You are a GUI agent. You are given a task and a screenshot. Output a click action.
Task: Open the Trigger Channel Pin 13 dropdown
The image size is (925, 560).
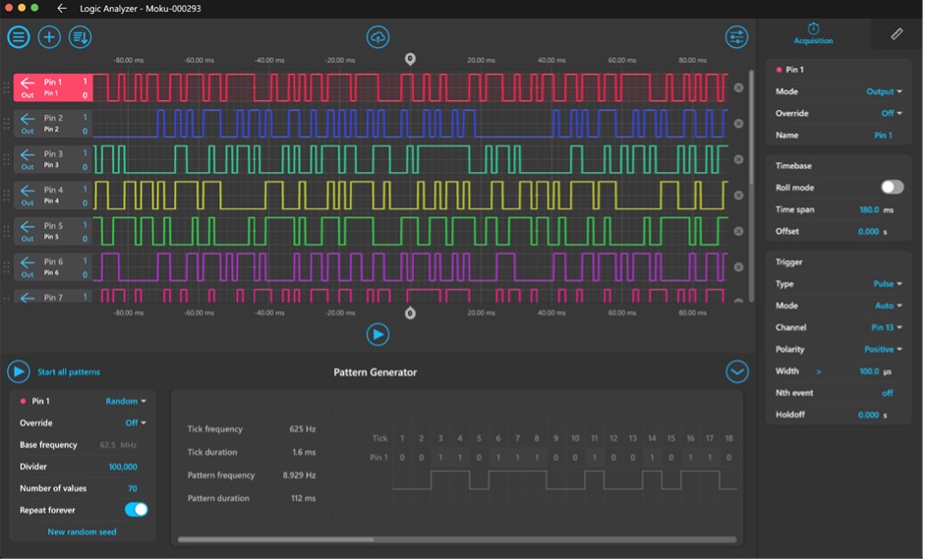tap(886, 327)
